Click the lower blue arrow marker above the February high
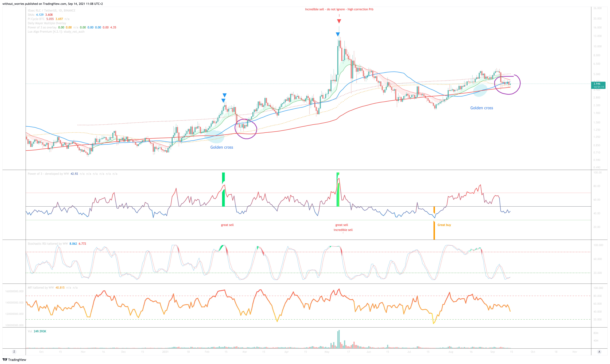610x364 pixels. (x=223, y=101)
